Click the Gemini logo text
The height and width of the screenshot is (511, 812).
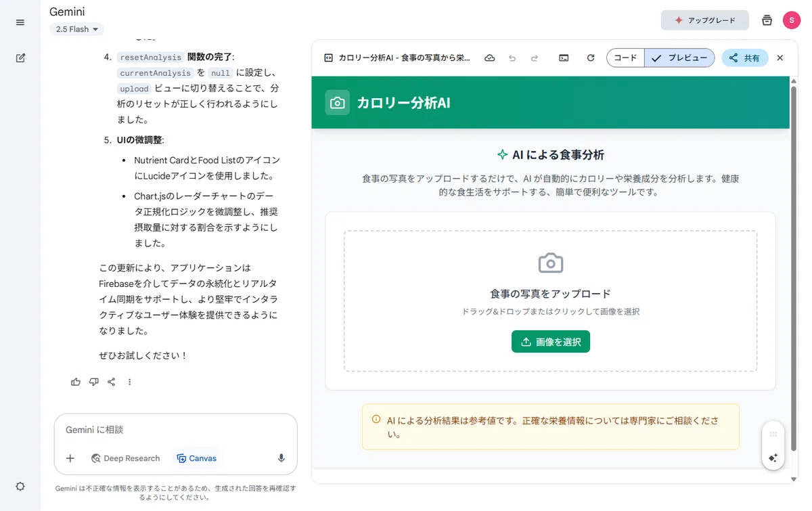(67, 12)
